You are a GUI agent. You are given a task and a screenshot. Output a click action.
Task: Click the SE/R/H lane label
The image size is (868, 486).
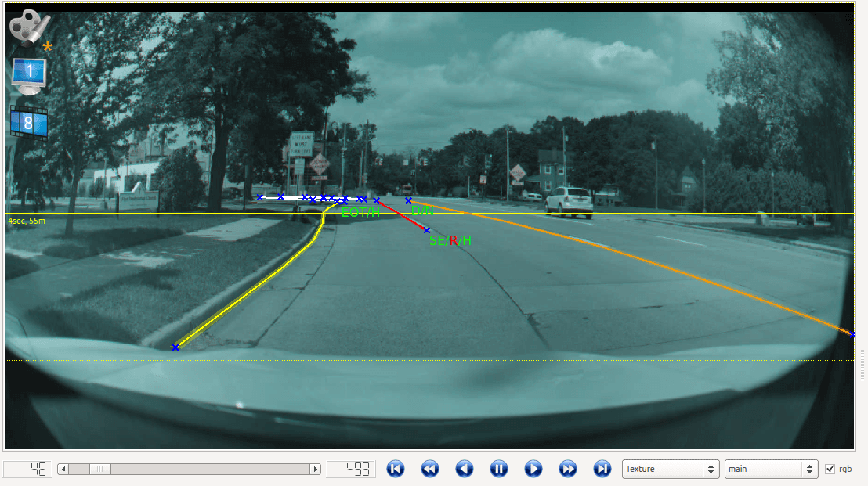point(450,240)
